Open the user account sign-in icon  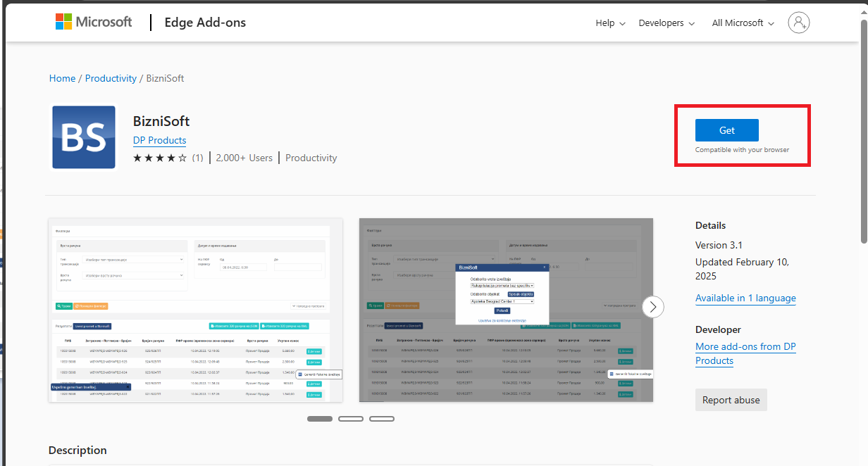pos(798,23)
